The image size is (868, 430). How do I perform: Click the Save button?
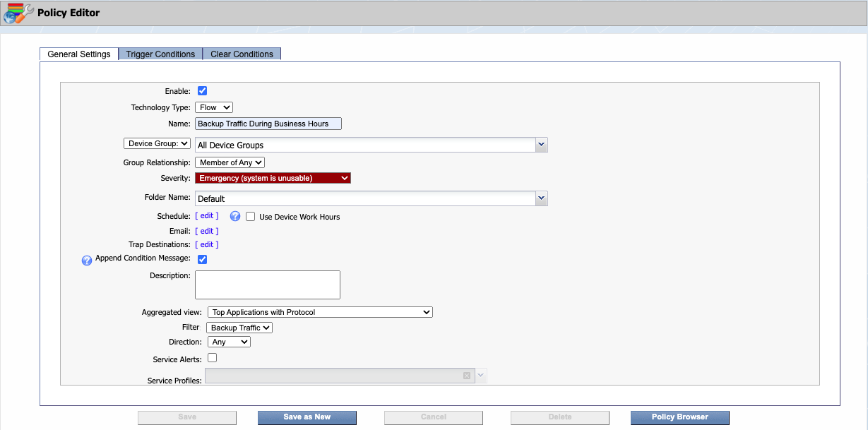(x=187, y=417)
